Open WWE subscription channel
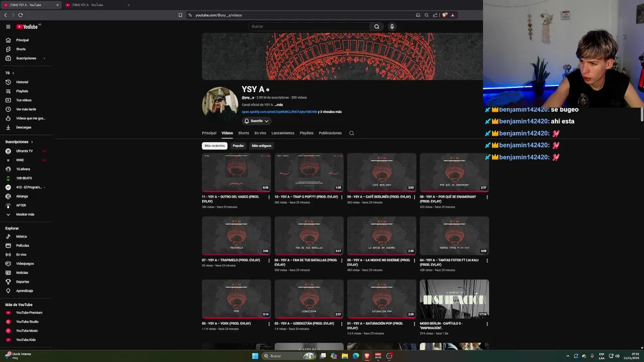This screenshot has width=644, height=362. (20, 160)
